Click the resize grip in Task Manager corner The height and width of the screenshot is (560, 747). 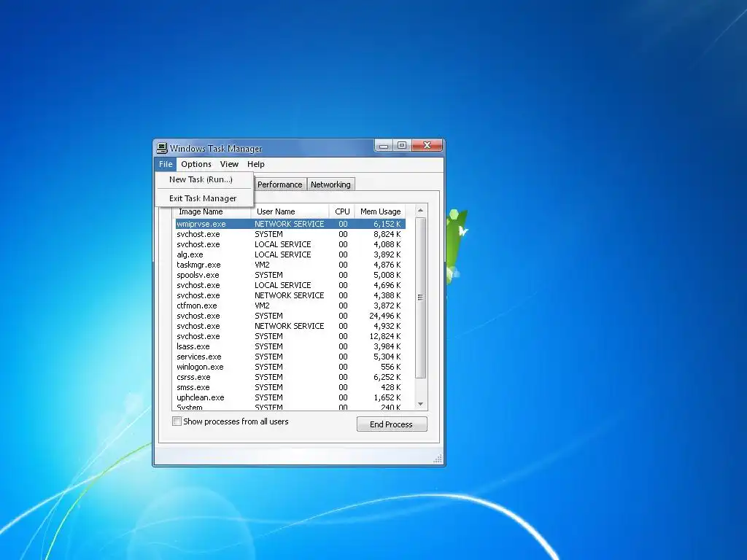point(438,459)
